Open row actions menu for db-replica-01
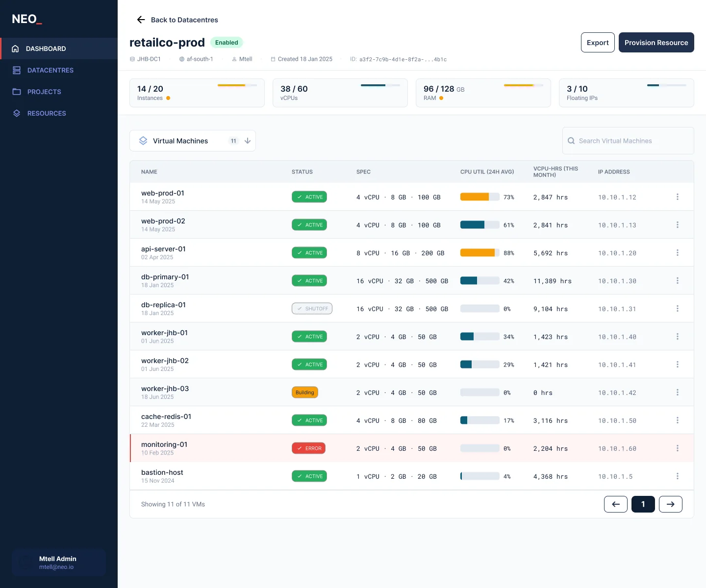This screenshot has width=706, height=588. (678, 309)
